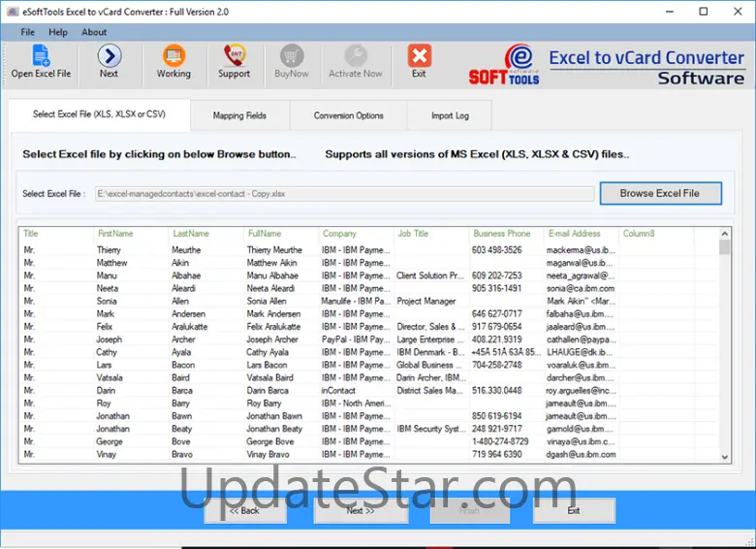Switch to the Conversion Options tab

348,115
